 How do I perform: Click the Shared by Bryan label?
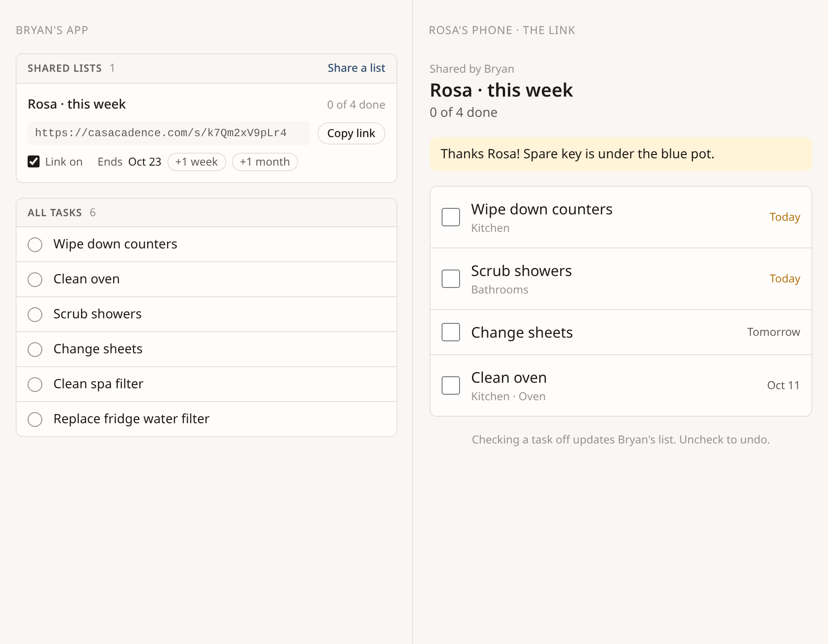coord(472,69)
